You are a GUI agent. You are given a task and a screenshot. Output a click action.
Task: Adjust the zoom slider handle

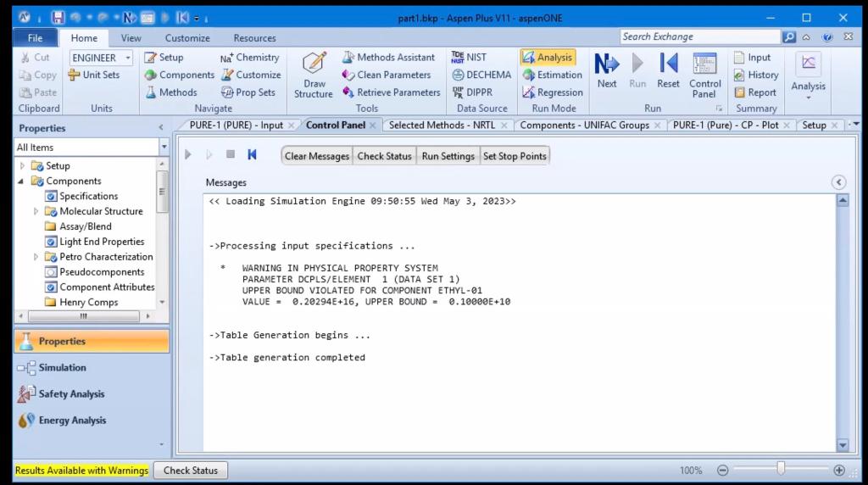(781, 470)
